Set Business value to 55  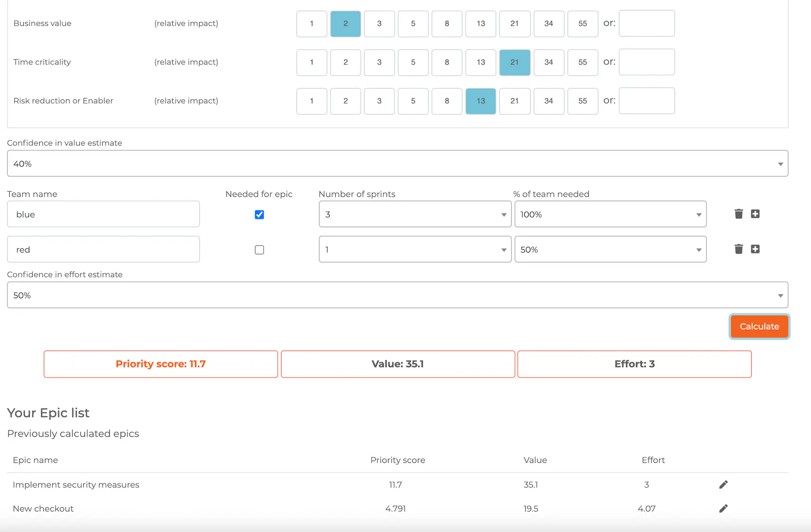(x=583, y=23)
